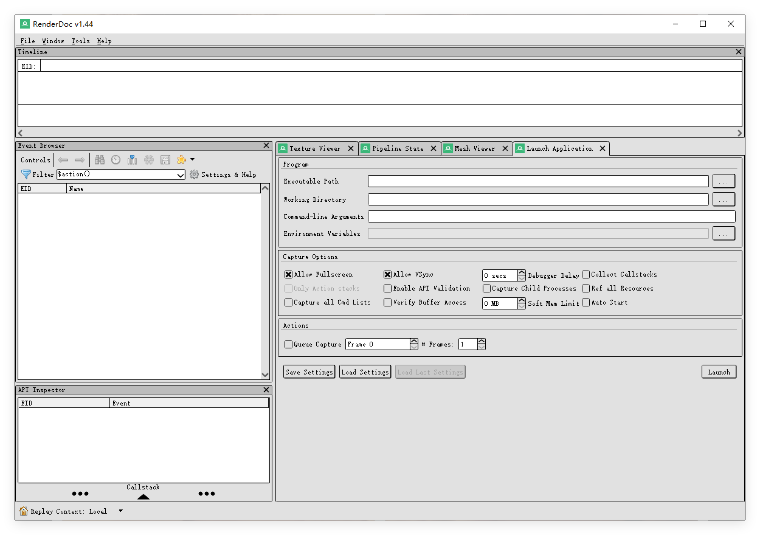The image size is (760, 535).
Task: Enable Queue Capture checkbox
Action: (288, 344)
